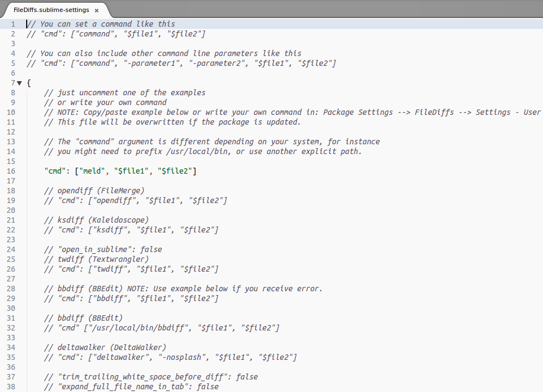
Task: Click the comment "// You can set a command like this"
Action: point(101,24)
